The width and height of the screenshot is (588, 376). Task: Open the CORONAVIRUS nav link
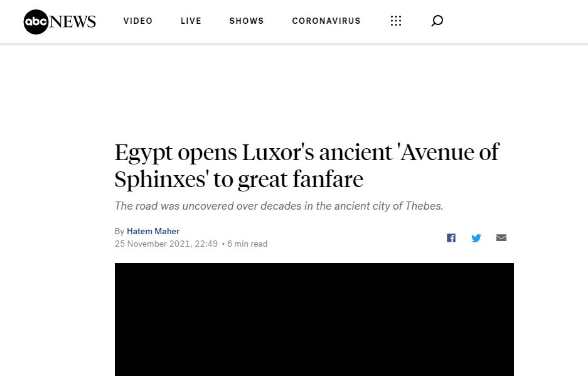pos(326,21)
